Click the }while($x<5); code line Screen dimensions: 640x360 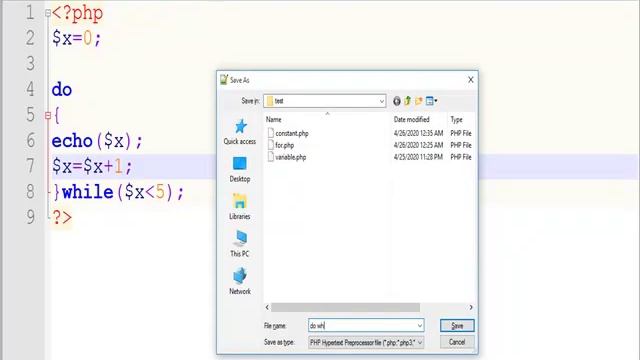pyautogui.click(x=118, y=192)
